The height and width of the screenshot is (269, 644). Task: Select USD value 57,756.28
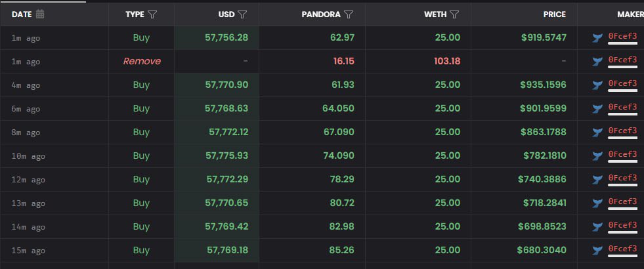[226, 38]
